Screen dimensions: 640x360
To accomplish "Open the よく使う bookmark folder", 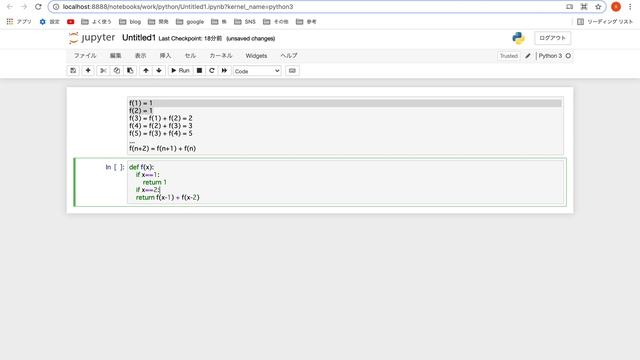I will pos(96,22).
